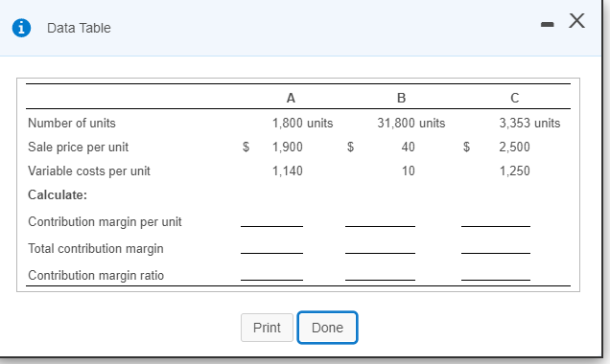This screenshot has height=364, width=610.
Task: Click column header A
Action: [291, 98]
